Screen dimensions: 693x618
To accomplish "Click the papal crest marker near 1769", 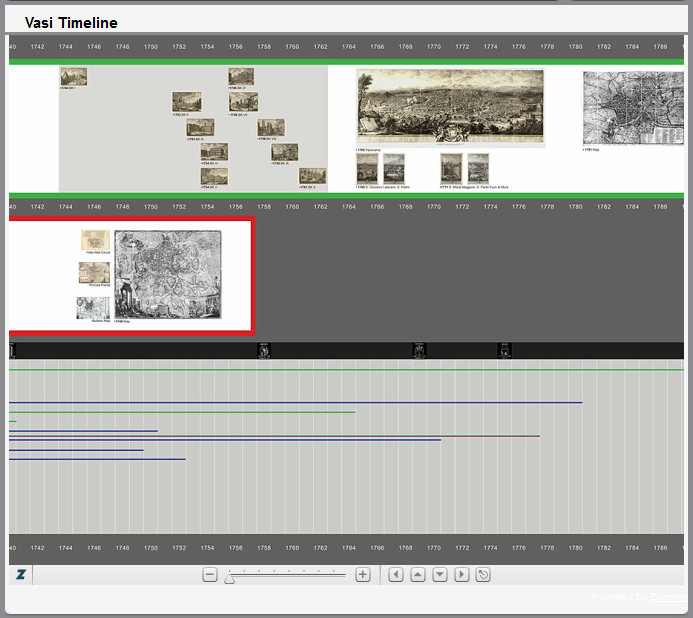I will [419, 351].
